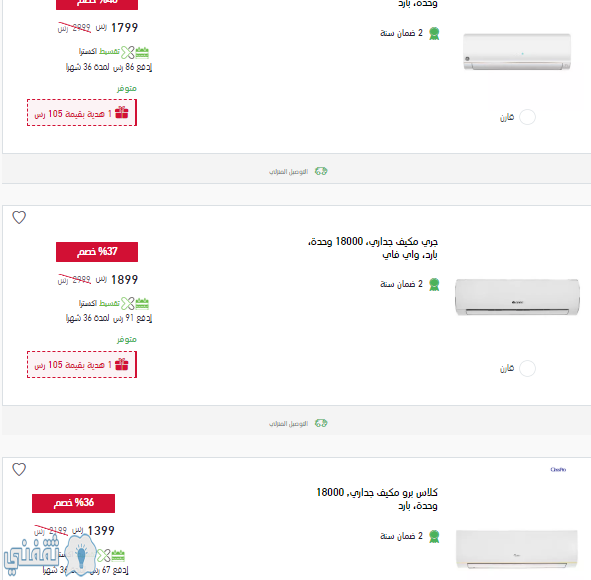Click gift icon in 1799 price product
The height and width of the screenshot is (580, 591).
(x=122, y=112)
